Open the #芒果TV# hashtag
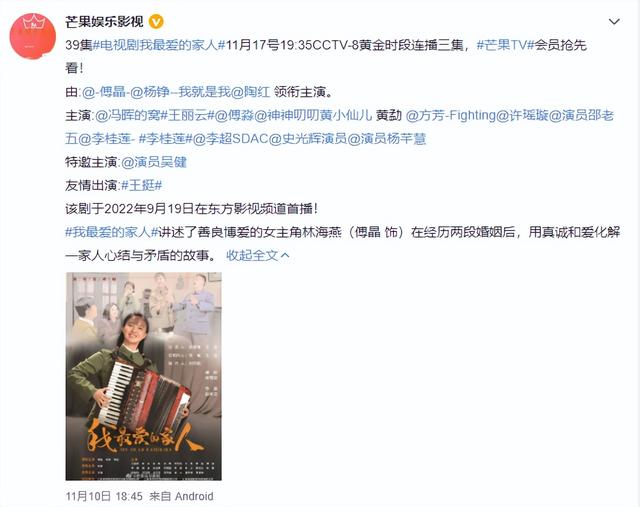 505,45
